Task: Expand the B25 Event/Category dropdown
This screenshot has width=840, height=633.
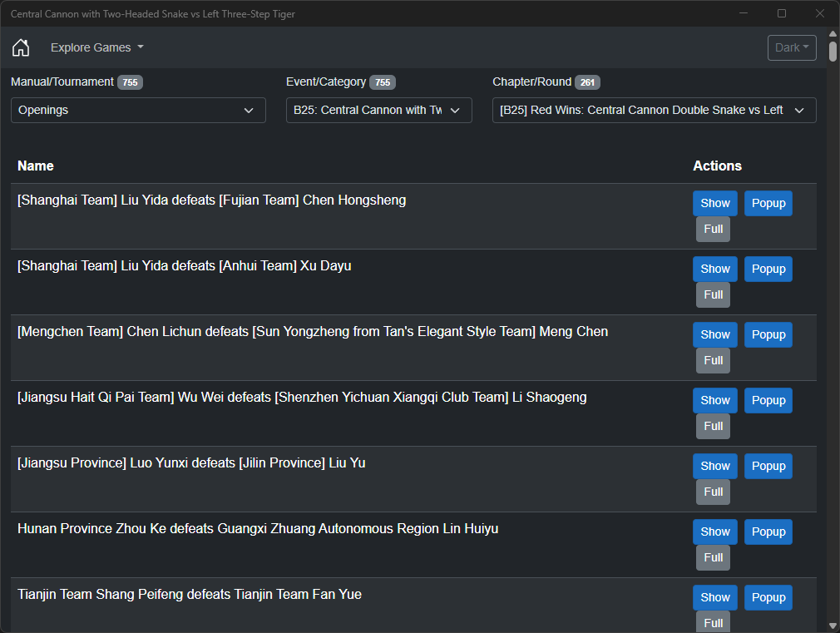Action: coord(378,110)
